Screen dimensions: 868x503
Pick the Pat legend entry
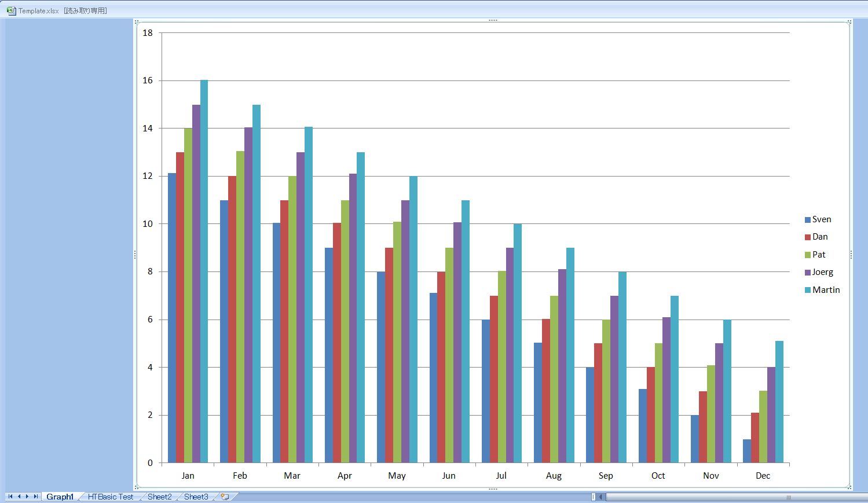818,255
